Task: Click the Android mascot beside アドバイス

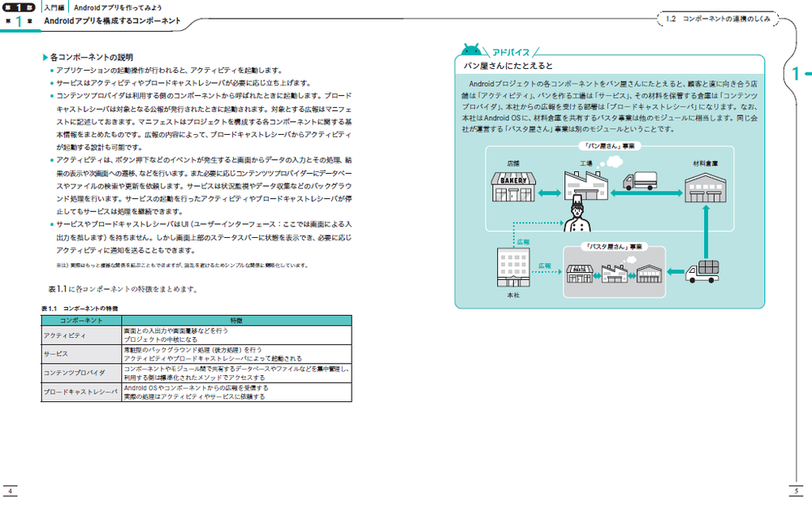Action: pyautogui.click(x=469, y=50)
